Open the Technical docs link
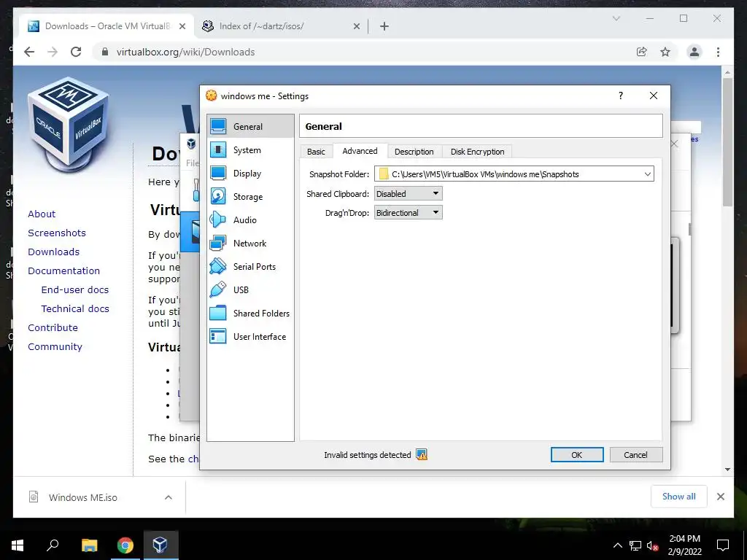This screenshot has height=560, width=747. (x=75, y=308)
